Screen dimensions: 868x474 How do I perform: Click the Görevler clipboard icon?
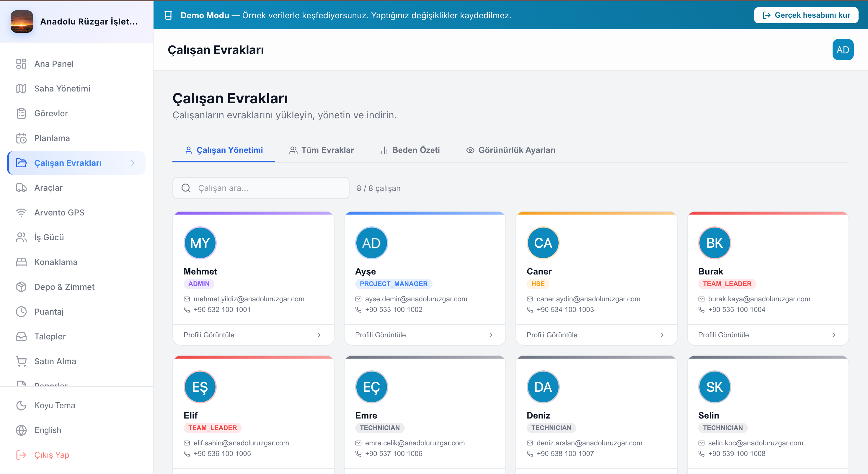[21, 113]
